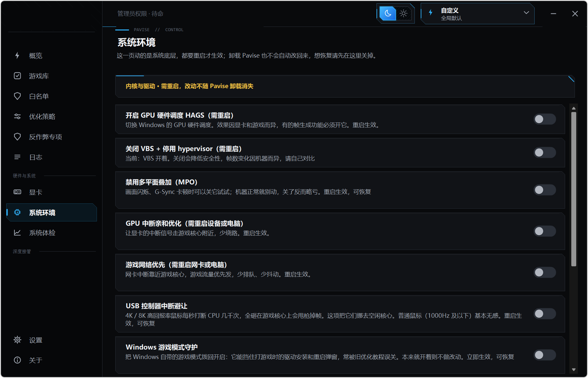Close the Pavise window
Screen dimensions: 588x378
tap(575, 14)
